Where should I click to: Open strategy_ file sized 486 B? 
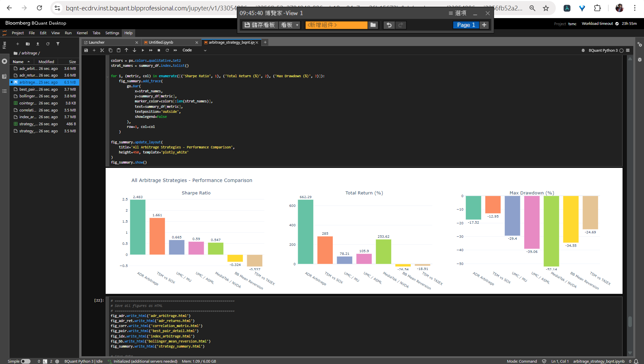pyautogui.click(x=26, y=124)
